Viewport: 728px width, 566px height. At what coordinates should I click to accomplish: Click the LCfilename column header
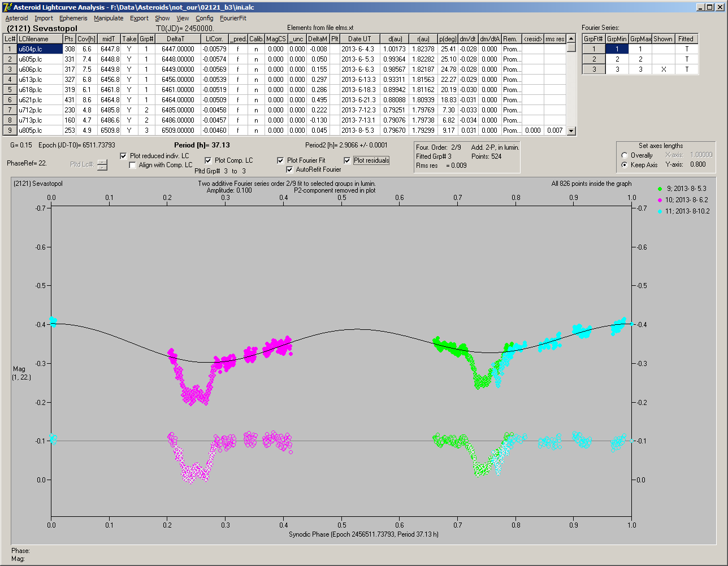(x=39, y=39)
